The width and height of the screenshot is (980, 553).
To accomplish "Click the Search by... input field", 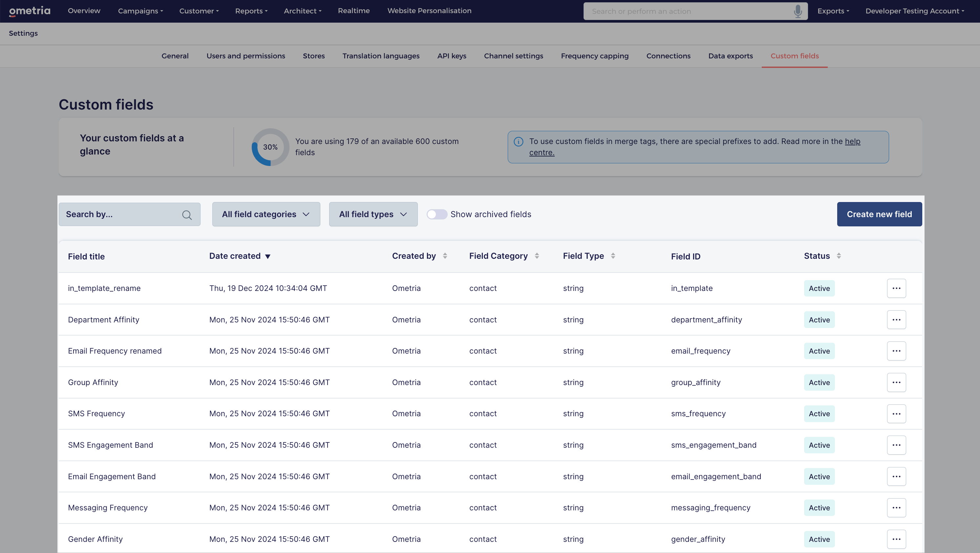I will point(129,215).
